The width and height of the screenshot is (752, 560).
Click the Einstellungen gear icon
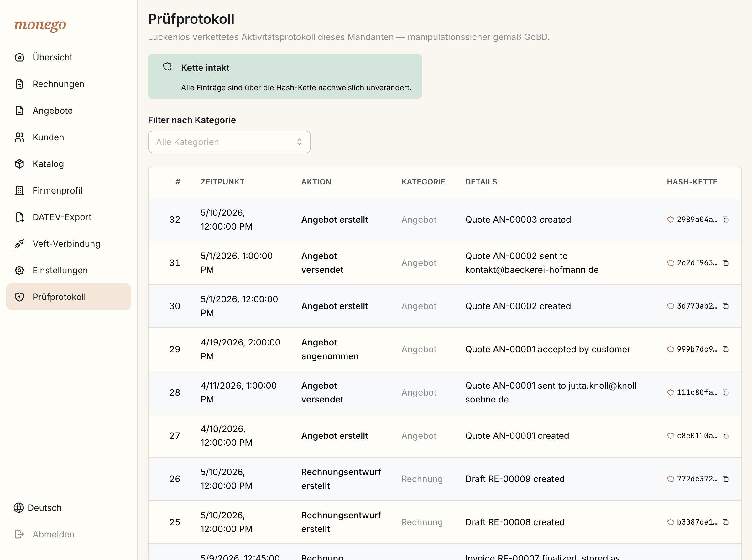point(19,270)
